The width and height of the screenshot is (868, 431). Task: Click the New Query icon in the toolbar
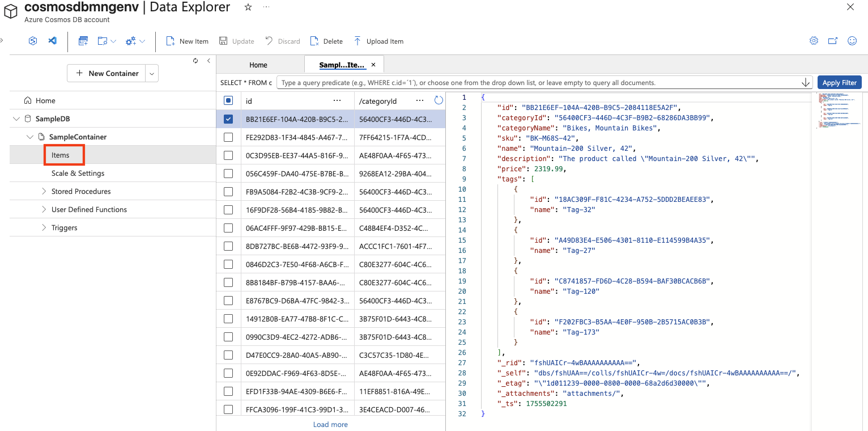[x=83, y=41]
